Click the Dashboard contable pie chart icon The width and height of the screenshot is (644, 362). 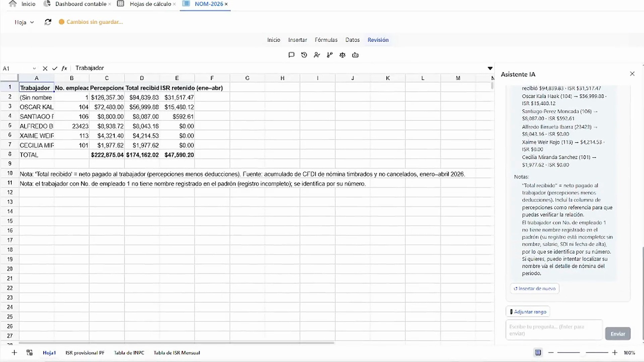(47, 4)
